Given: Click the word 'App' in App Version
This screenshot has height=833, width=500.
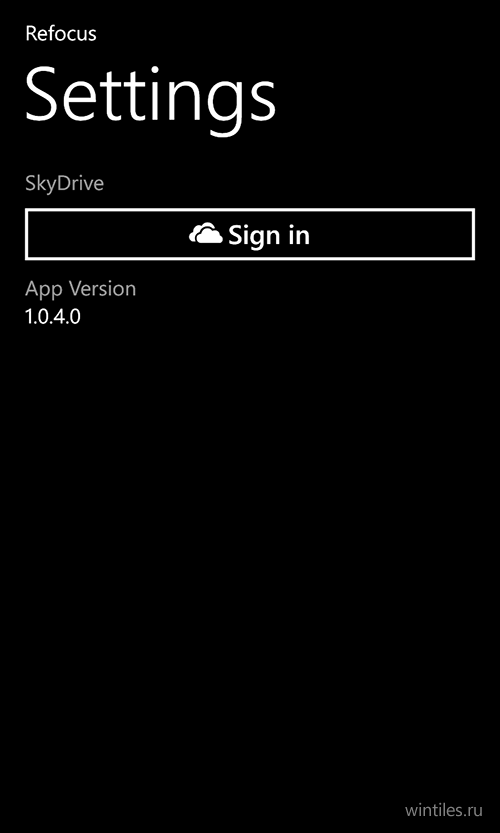Looking at the screenshot, I should coord(44,290).
